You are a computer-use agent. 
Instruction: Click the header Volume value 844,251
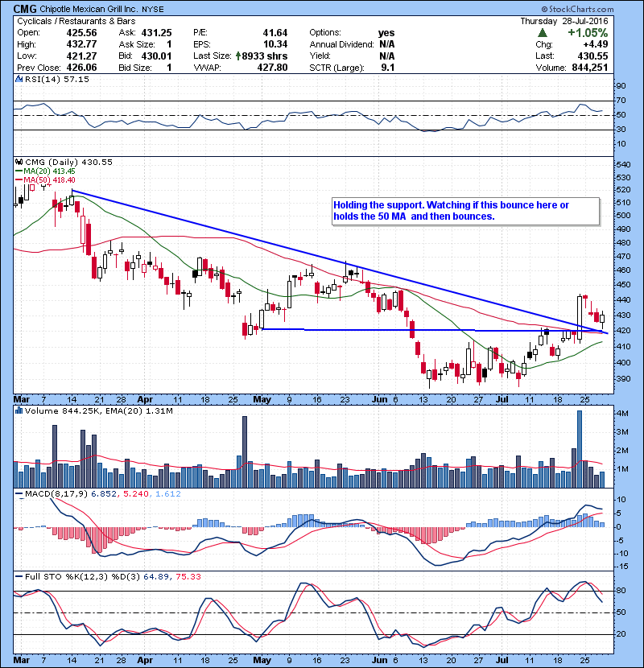point(590,68)
